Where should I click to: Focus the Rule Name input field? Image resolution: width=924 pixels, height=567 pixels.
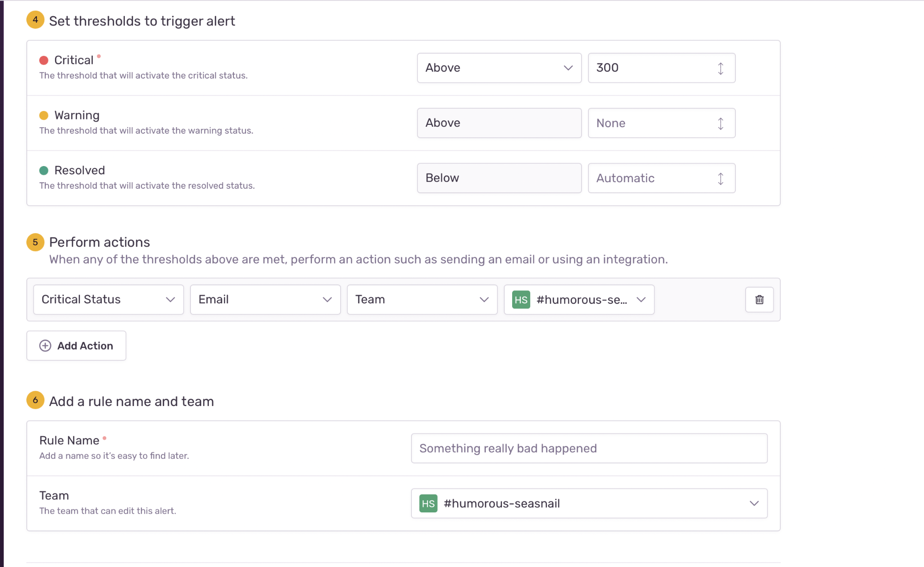point(589,449)
